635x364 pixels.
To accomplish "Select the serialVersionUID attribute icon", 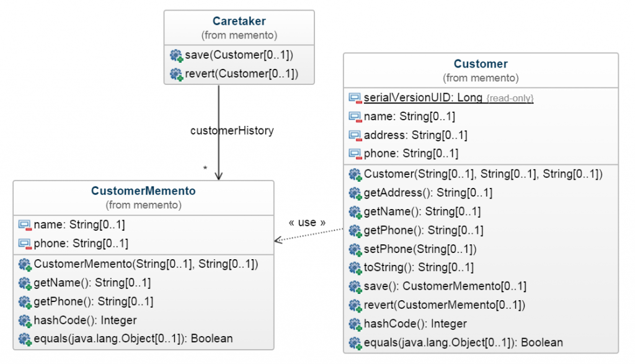I will point(355,98).
